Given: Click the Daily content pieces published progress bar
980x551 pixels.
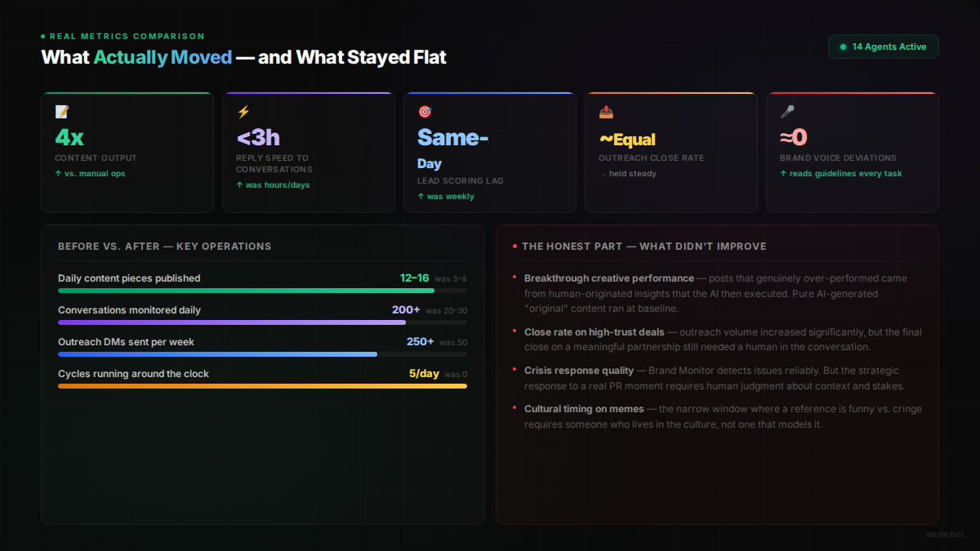Looking at the screenshot, I should click(x=246, y=291).
